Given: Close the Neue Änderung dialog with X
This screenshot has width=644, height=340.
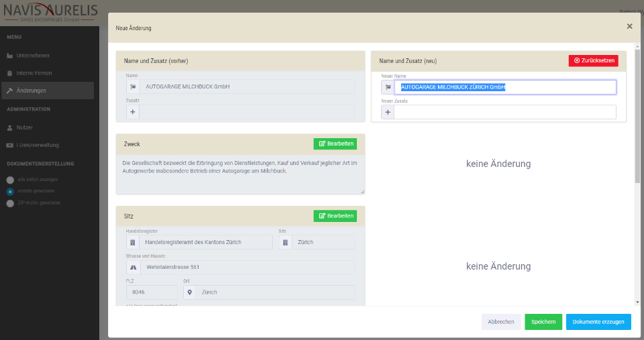Looking at the screenshot, I should (629, 27).
